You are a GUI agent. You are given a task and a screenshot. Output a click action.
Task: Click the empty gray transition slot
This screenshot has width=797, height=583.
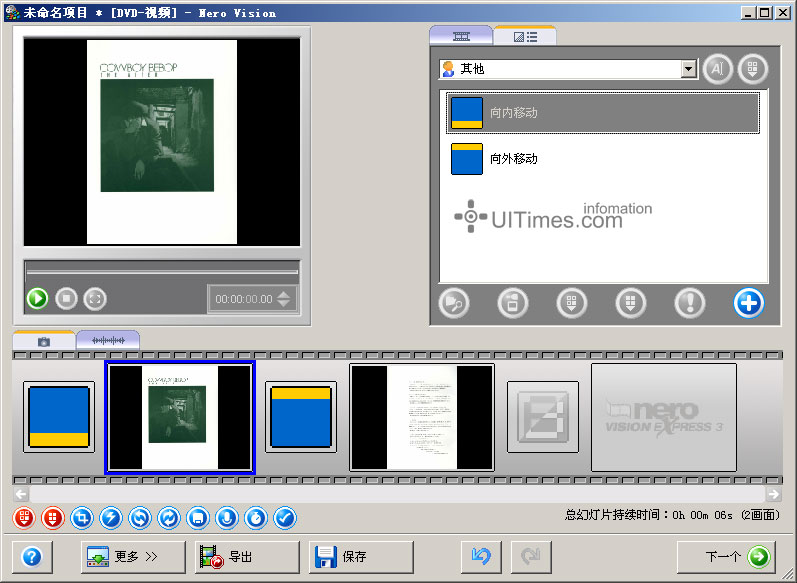pyautogui.click(x=543, y=417)
